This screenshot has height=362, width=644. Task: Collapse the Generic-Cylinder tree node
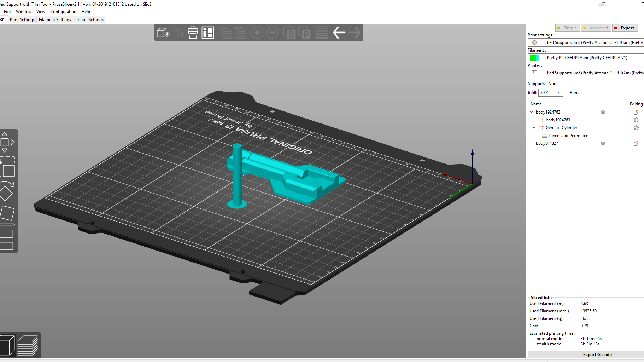click(x=534, y=128)
